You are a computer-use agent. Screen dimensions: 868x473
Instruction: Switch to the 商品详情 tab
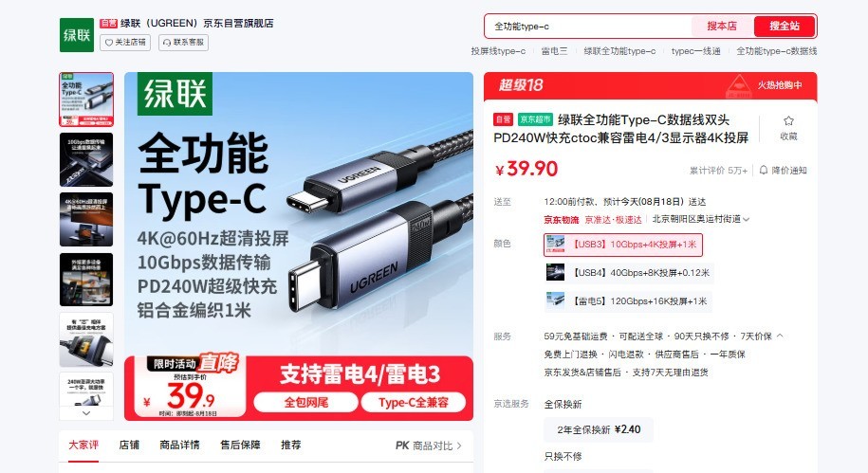[x=179, y=446]
